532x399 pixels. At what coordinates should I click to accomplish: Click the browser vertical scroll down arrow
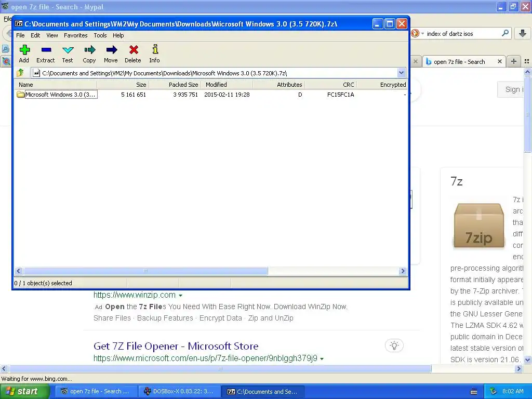coord(528,360)
